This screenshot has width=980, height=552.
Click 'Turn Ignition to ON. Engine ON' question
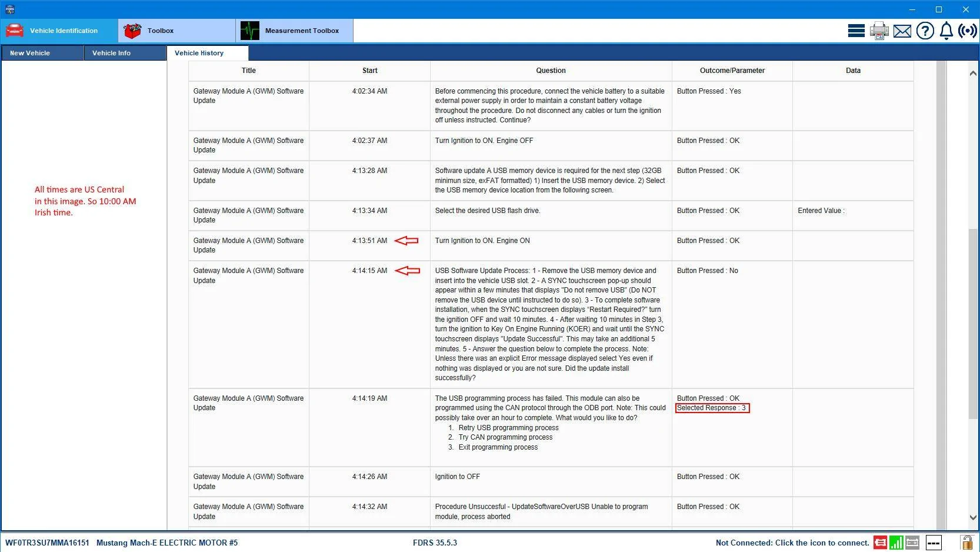click(482, 241)
